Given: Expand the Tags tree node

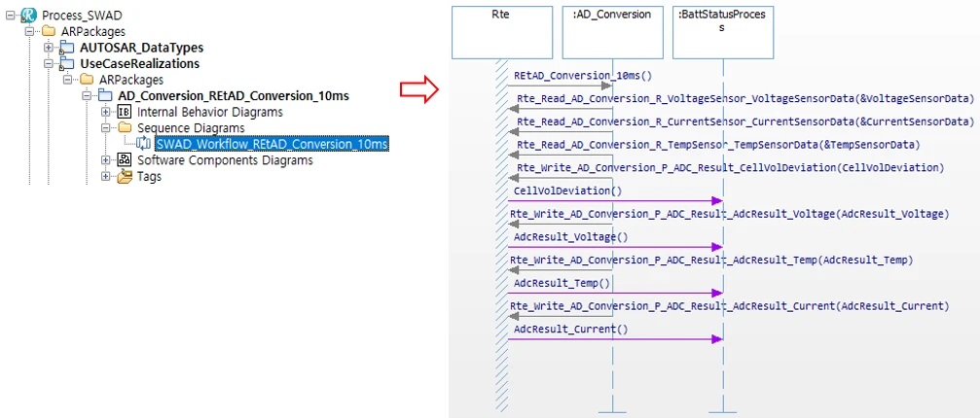Looking at the screenshot, I should point(106,177).
